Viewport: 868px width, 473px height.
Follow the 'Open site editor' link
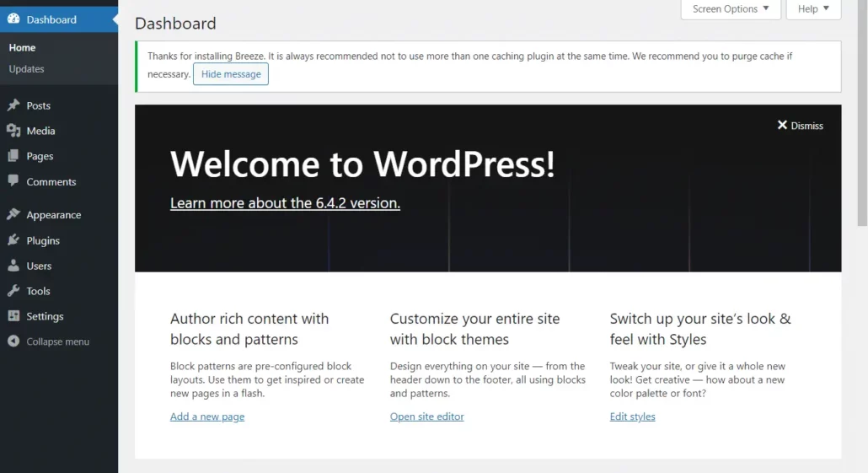click(426, 417)
